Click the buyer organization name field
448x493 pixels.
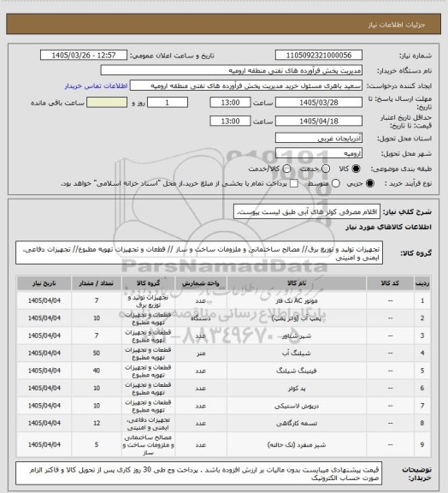pos(231,70)
